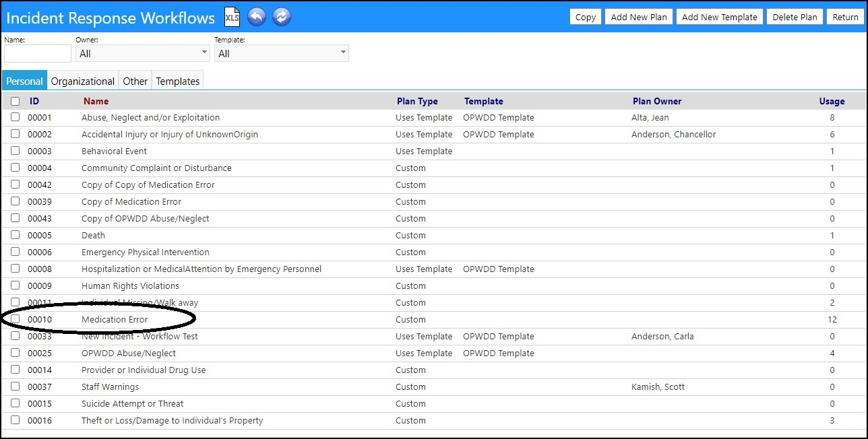868x439 pixels.
Task: Click the blue back arrow icon
Action: (257, 17)
